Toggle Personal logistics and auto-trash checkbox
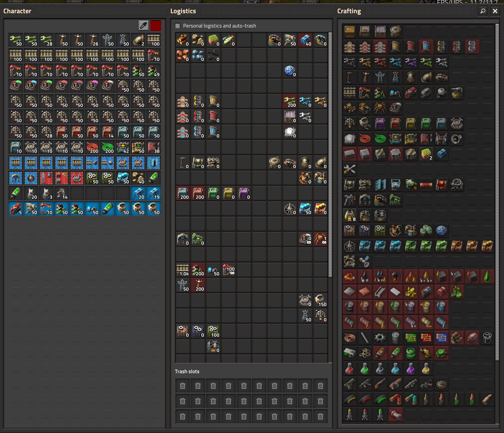The height and width of the screenshot is (433, 504). 177,26
